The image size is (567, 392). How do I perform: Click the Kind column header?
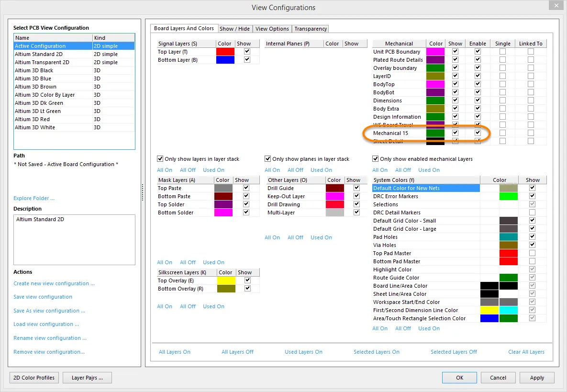click(x=113, y=38)
